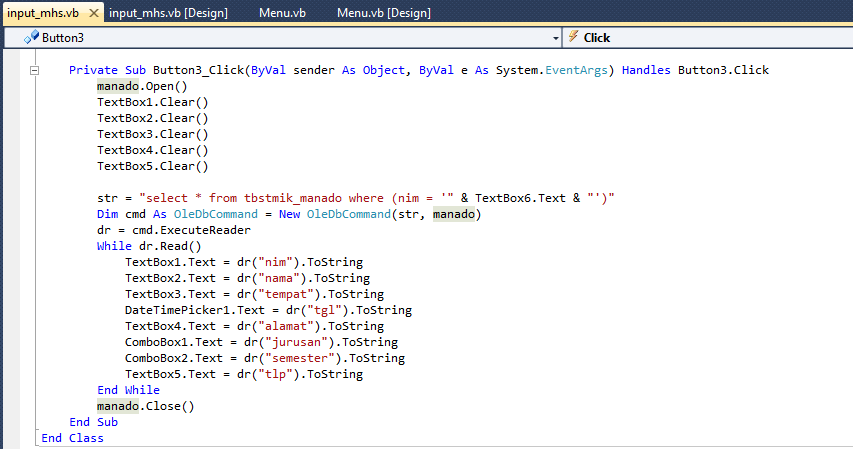Switch to input_mhs.vb [Design] tab

point(168,13)
